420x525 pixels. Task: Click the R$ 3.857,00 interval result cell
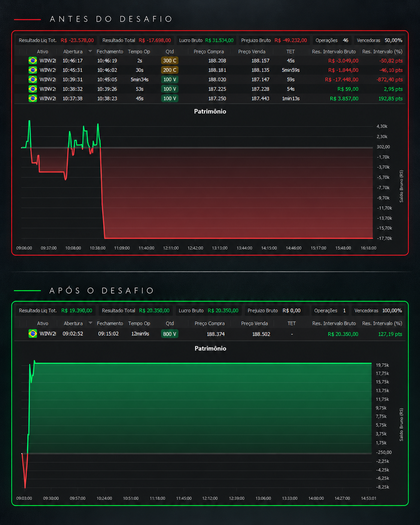click(x=344, y=98)
